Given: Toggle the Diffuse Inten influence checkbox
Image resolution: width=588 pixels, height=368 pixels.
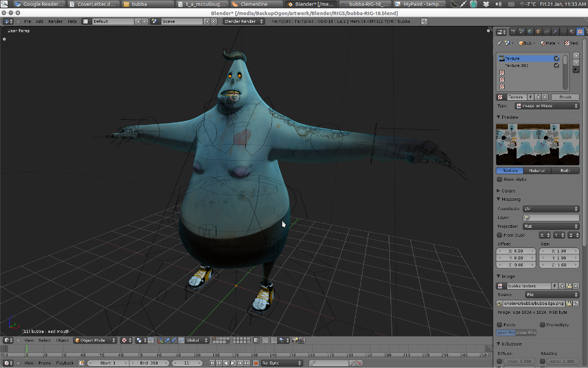Looking at the screenshot, I should pyautogui.click(x=499, y=362).
